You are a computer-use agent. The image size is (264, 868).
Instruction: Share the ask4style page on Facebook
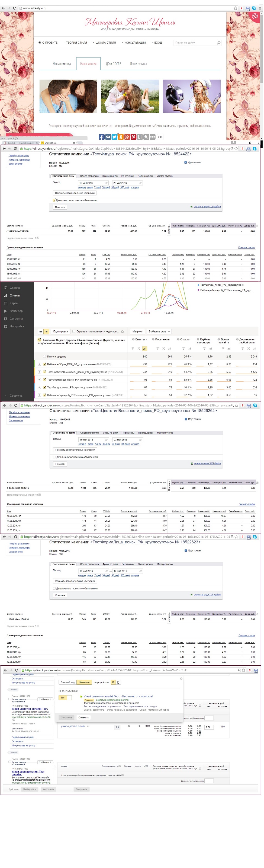tap(101, 137)
